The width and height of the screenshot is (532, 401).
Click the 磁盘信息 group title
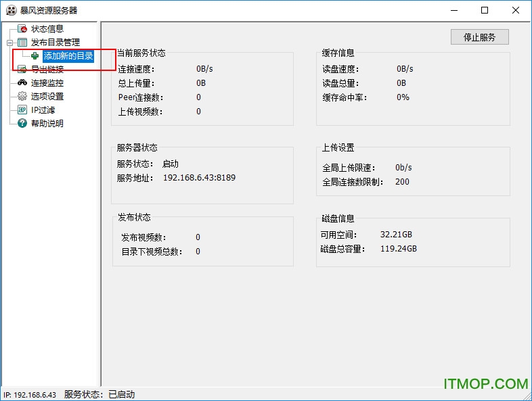(338, 218)
